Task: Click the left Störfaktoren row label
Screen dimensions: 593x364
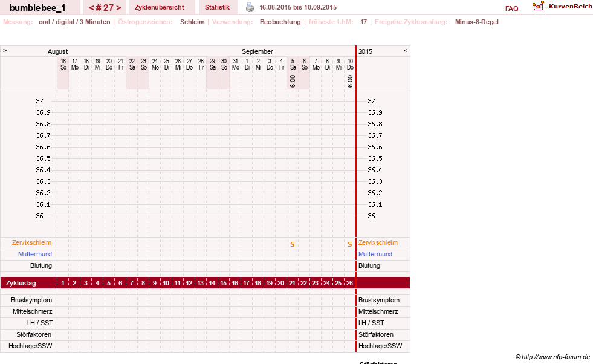Action: pyautogui.click(x=34, y=334)
